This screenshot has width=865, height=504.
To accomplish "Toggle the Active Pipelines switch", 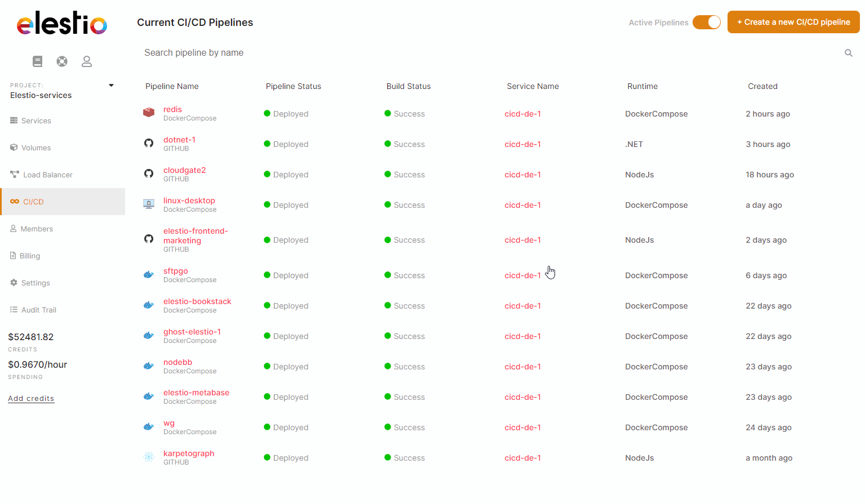I will pyautogui.click(x=707, y=23).
